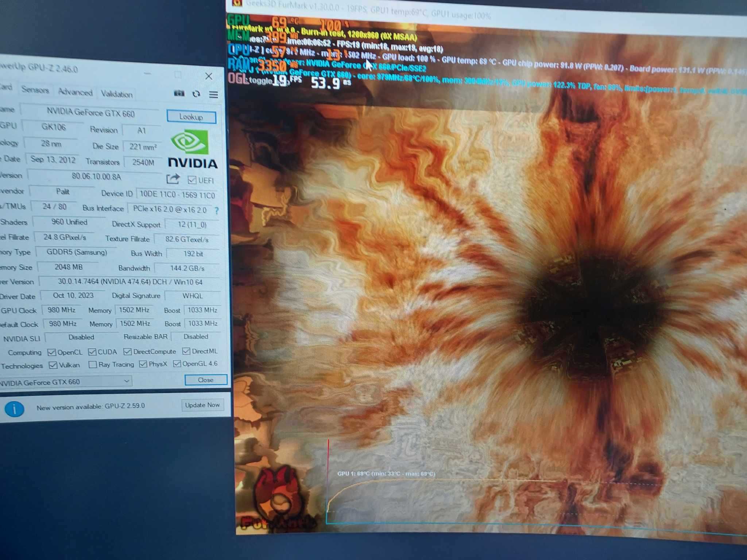Click the Close button in GPU-Z

(206, 380)
